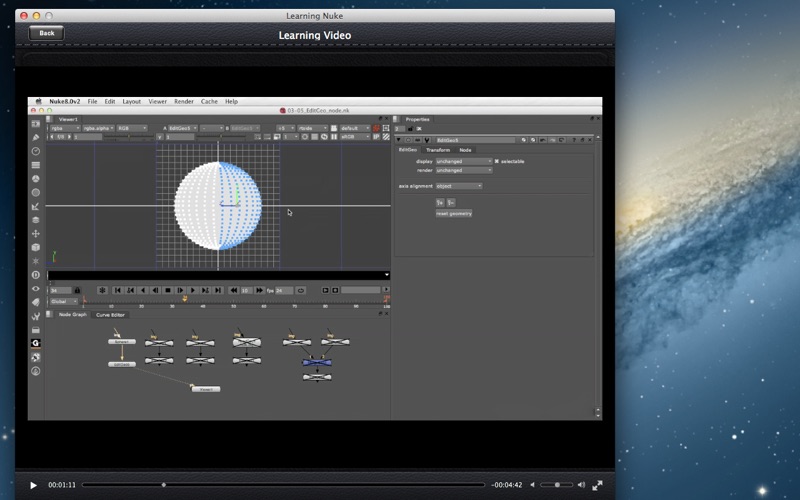Collapse the EditGeo5 properties panel triangle
800x500 pixels.
(398, 140)
